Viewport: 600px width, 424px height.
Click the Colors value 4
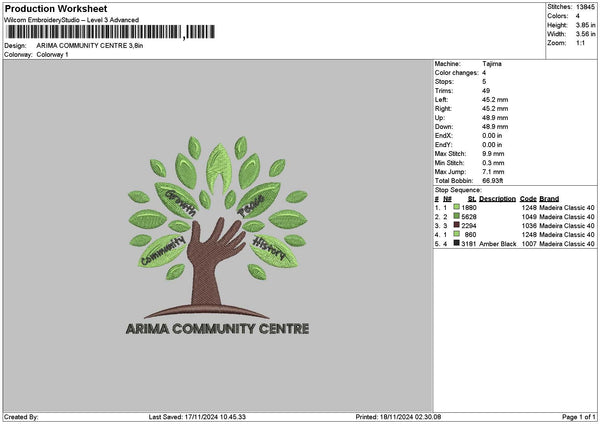577,16
